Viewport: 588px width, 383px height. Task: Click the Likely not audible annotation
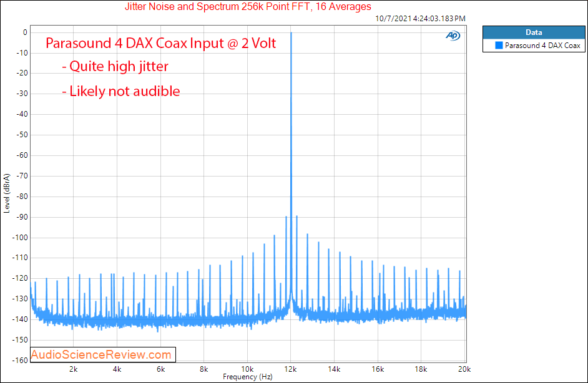[121, 92]
